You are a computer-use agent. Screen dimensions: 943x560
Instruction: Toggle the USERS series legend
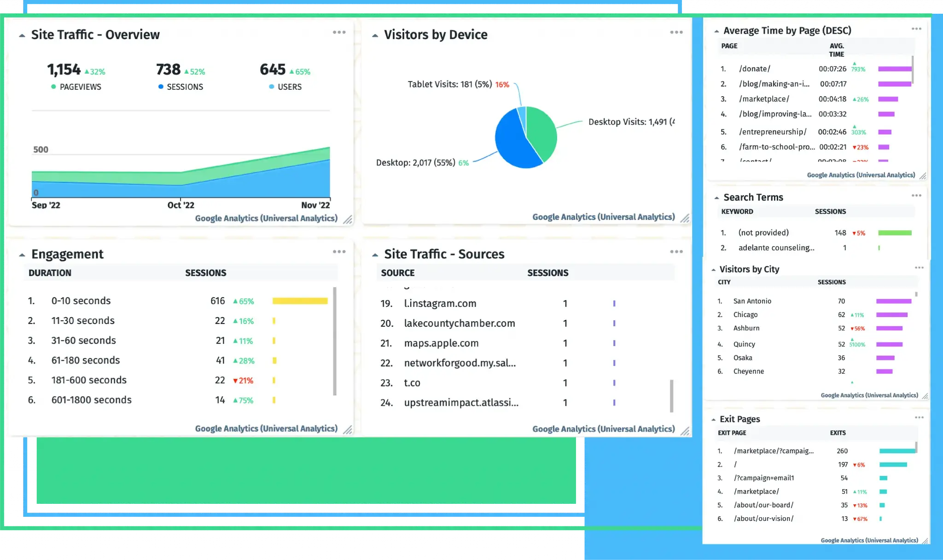coord(285,87)
